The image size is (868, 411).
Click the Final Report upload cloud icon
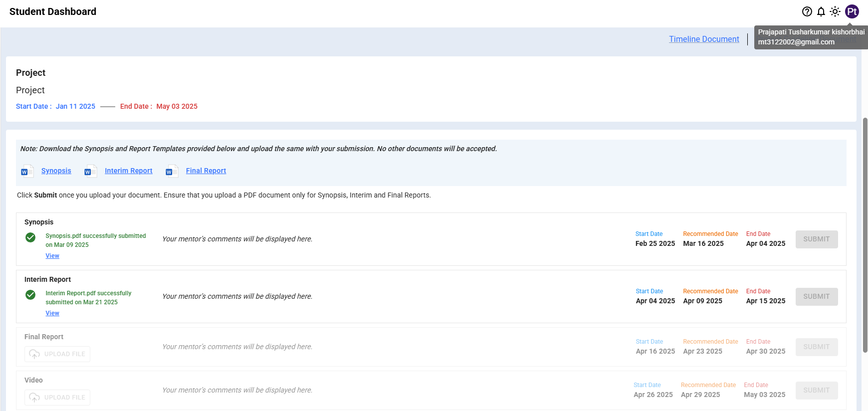click(34, 354)
